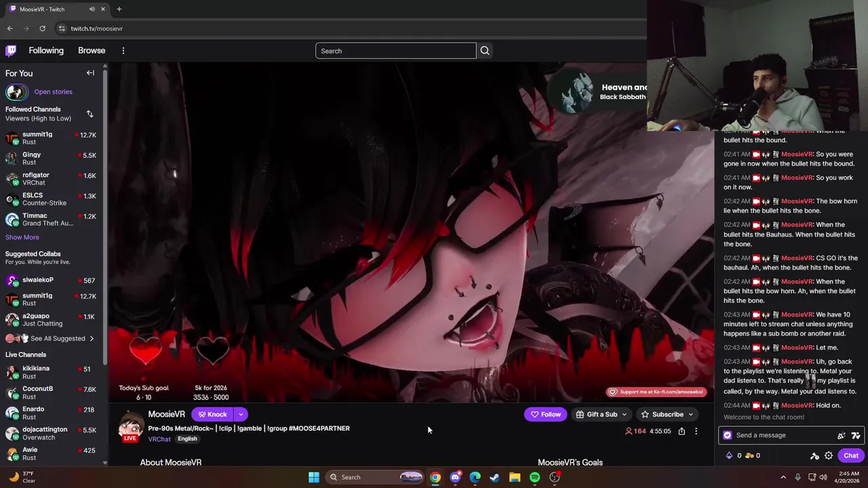868x488 pixels.
Task: Open the stream more options menu
Action: point(696,431)
